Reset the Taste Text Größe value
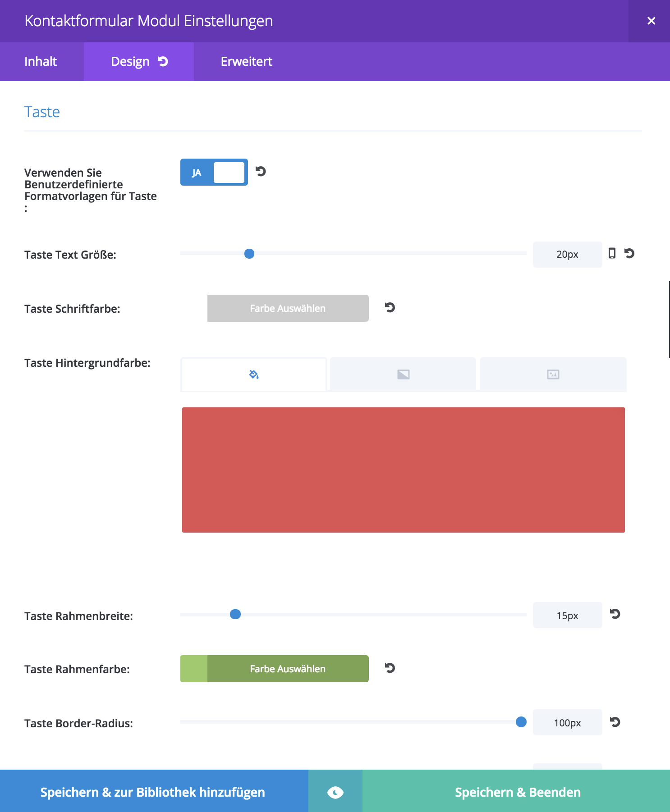The width and height of the screenshot is (670, 812). click(x=629, y=254)
